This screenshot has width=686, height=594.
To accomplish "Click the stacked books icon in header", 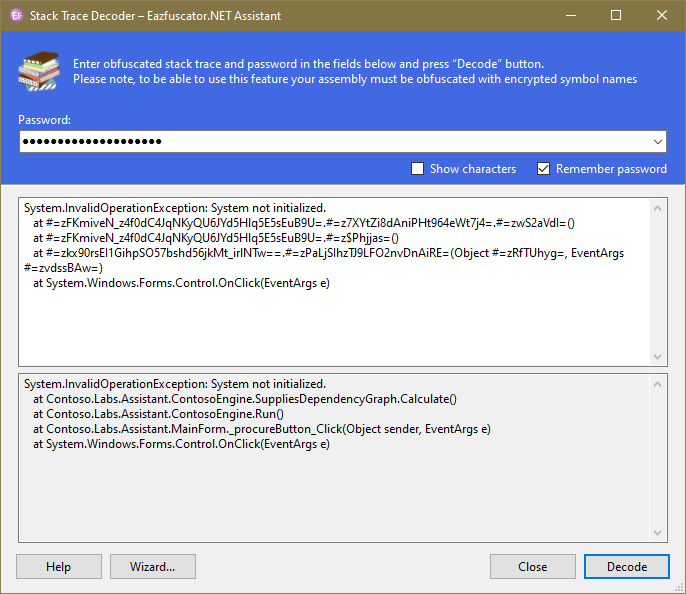I will (39, 71).
